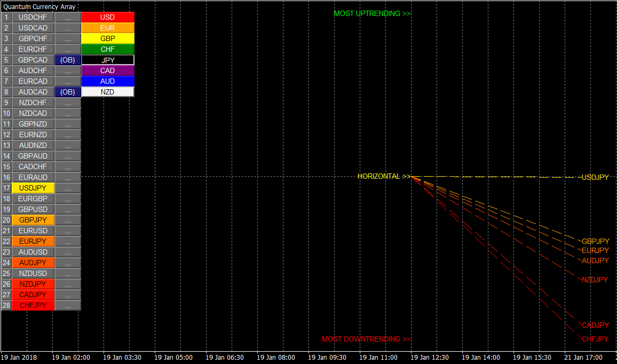Image resolution: width=617 pixels, height=364 pixels.
Task: Choose the blue AUD currency button
Action: (107, 81)
